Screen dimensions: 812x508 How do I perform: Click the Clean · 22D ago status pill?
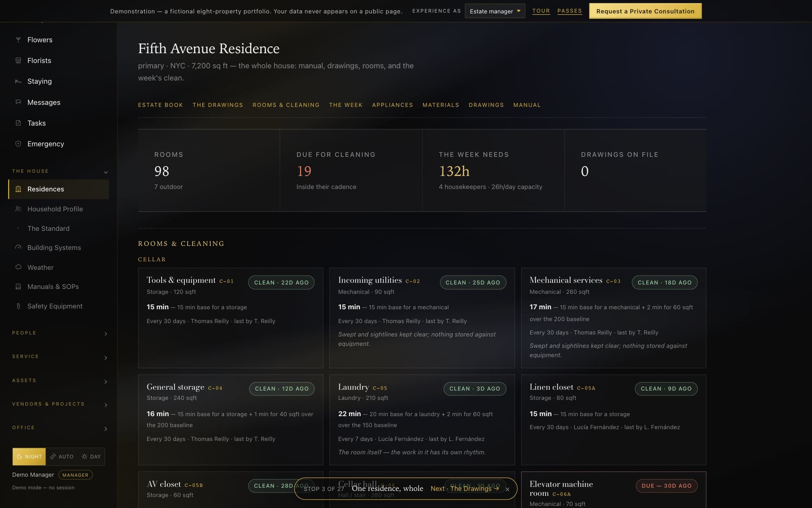click(x=281, y=282)
